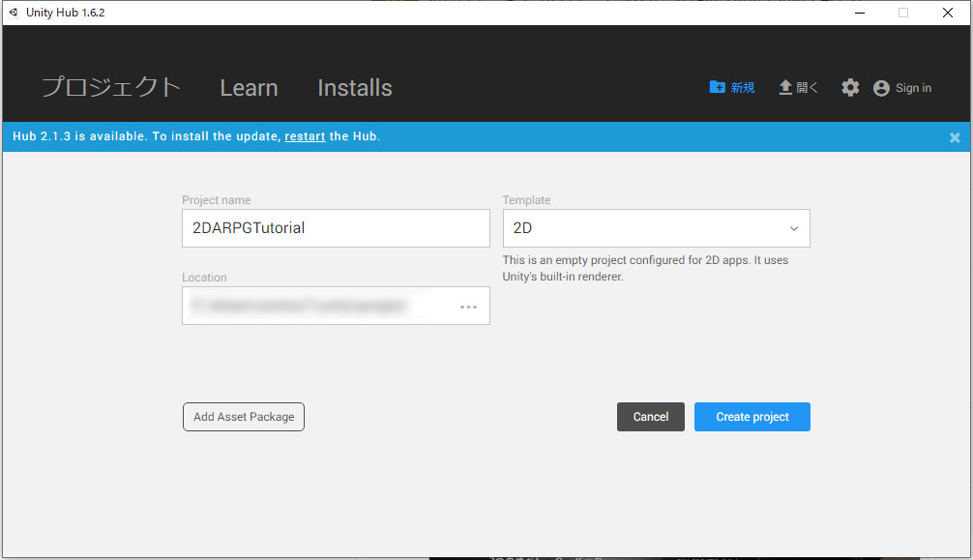Go to the Installs tab

click(355, 88)
